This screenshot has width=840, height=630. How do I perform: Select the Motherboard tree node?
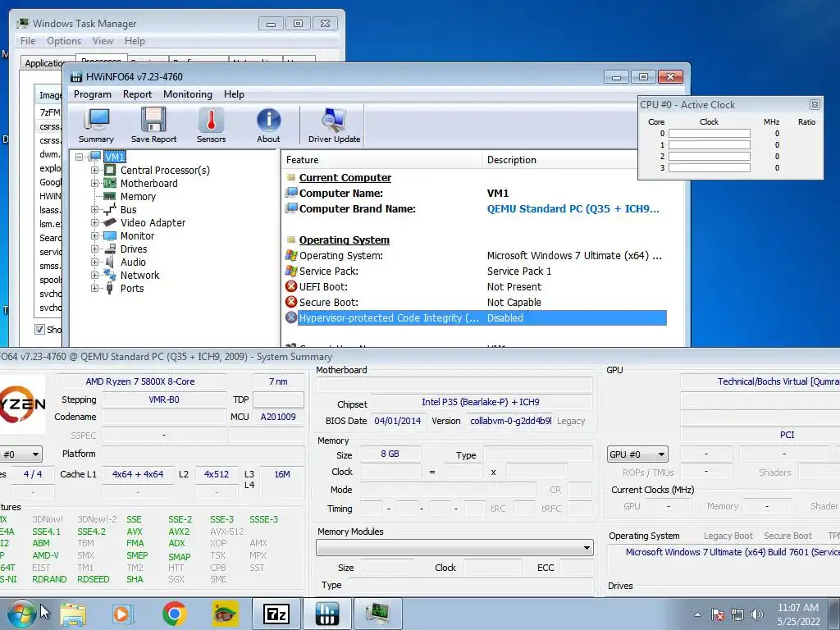pos(149,183)
